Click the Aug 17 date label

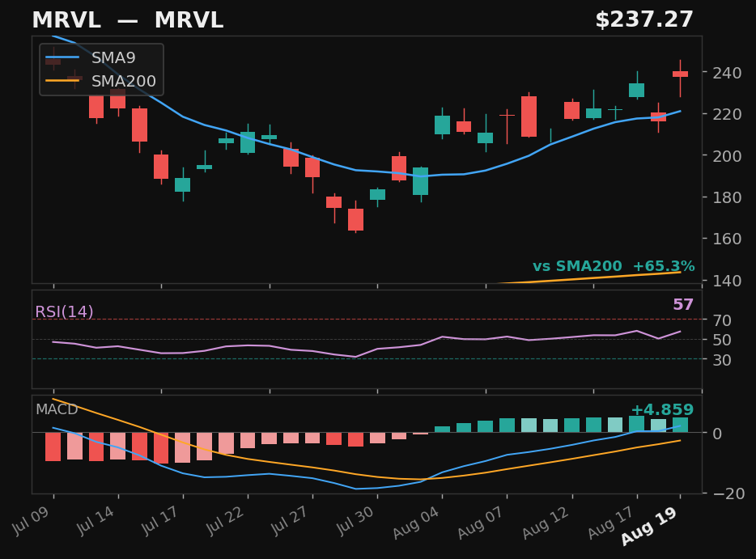pos(611,523)
